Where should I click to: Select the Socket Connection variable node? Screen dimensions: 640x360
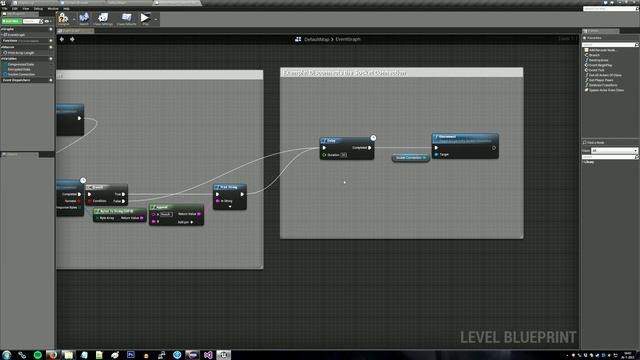point(410,158)
